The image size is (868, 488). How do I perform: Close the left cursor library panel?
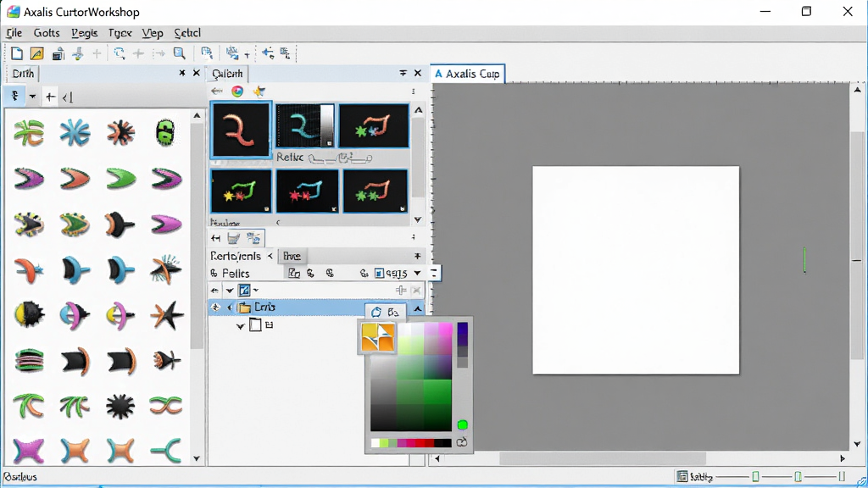[x=196, y=73]
